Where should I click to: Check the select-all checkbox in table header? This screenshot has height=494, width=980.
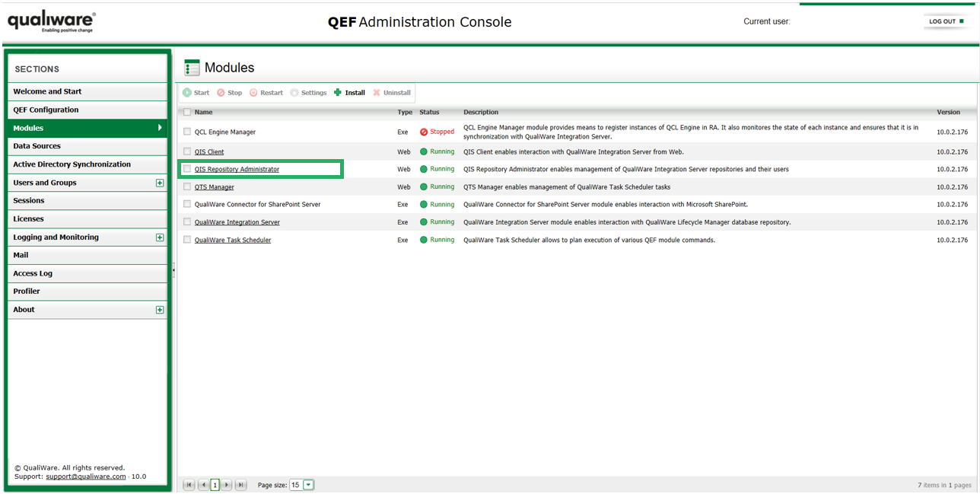[x=187, y=111]
